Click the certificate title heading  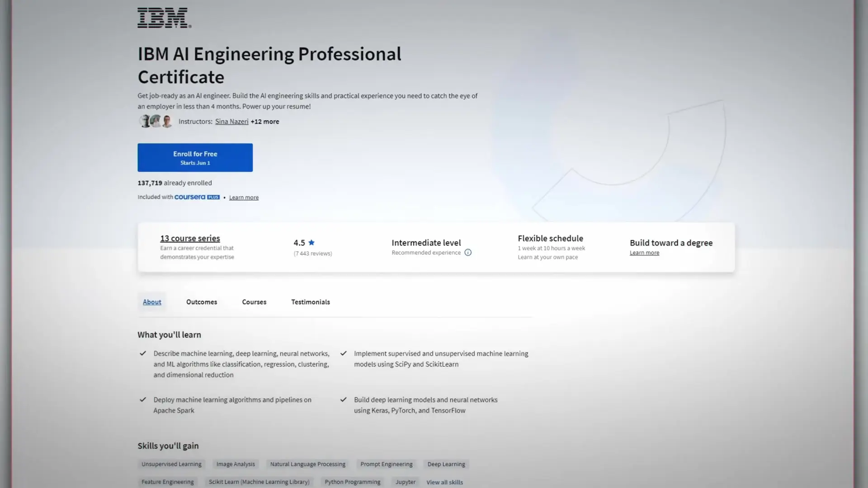tap(269, 66)
